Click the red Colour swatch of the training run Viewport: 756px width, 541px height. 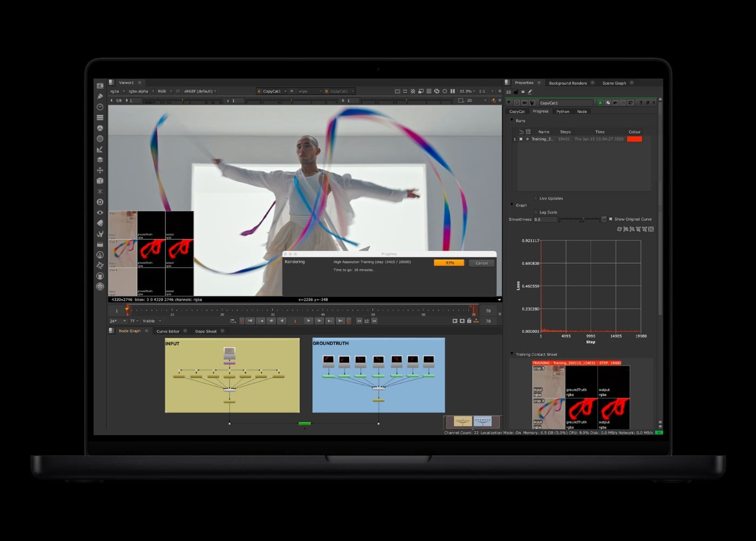(634, 139)
